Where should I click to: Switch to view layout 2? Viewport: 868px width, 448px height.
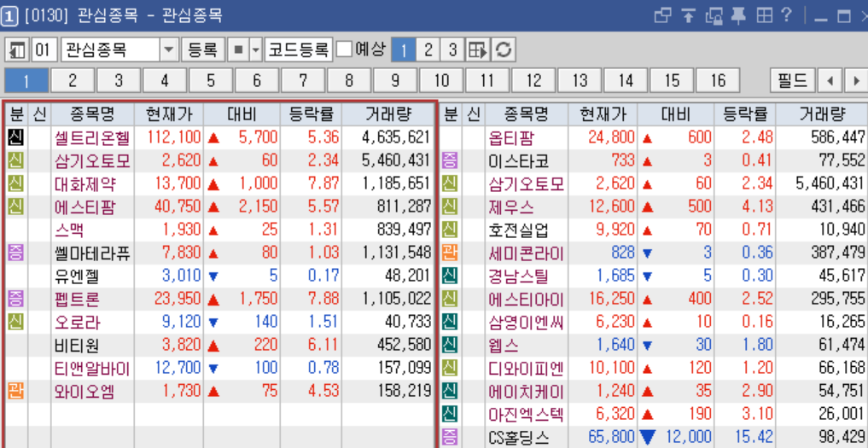click(x=428, y=50)
